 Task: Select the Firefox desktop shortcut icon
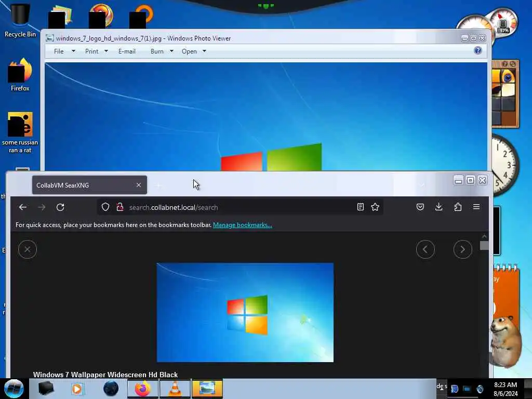point(20,75)
